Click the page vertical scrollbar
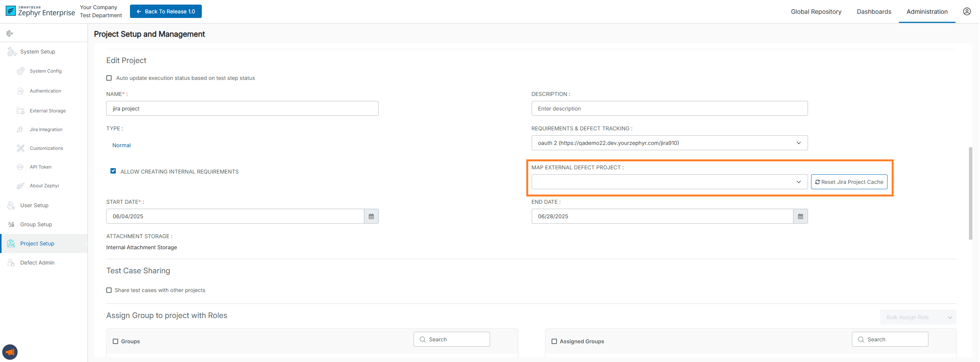Screen dimensions: 980x362 [x=970, y=193]
